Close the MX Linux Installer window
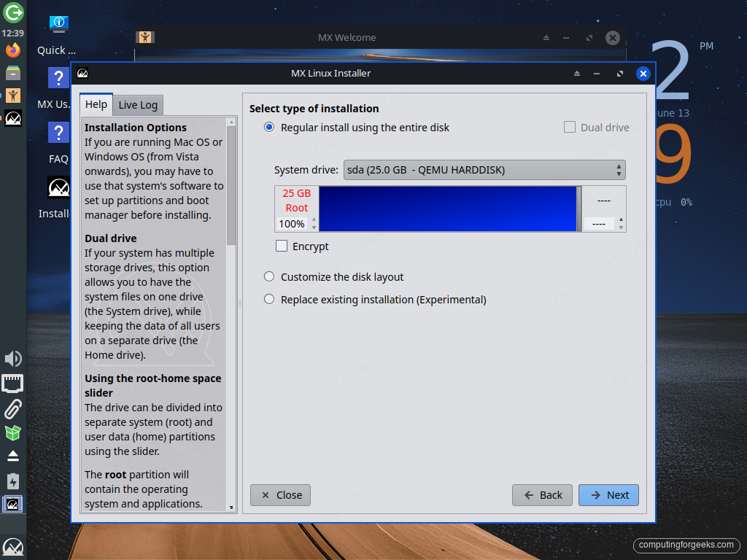Viewport: 747px width, 560px height. (643, 74)
